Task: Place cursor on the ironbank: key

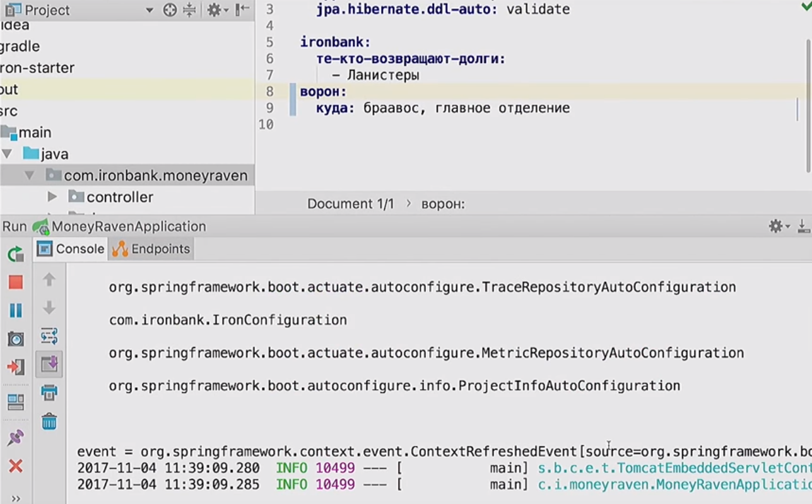Action: 335,42
